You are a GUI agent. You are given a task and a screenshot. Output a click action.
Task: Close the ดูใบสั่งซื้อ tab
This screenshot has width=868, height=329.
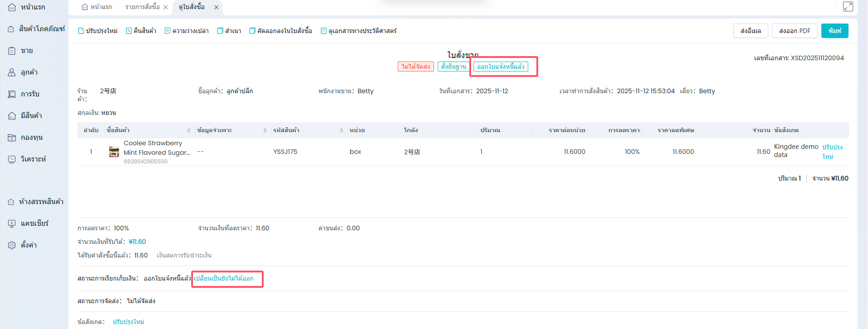[216, 7]
